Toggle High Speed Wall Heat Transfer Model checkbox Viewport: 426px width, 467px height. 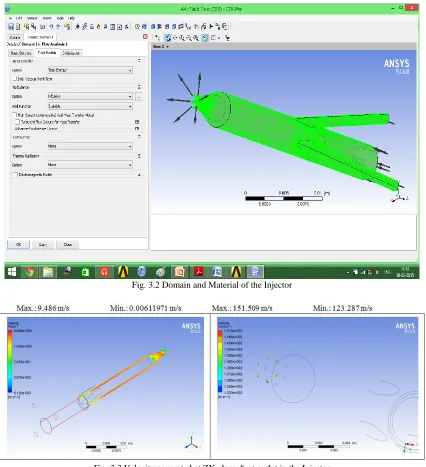(14, 115)
